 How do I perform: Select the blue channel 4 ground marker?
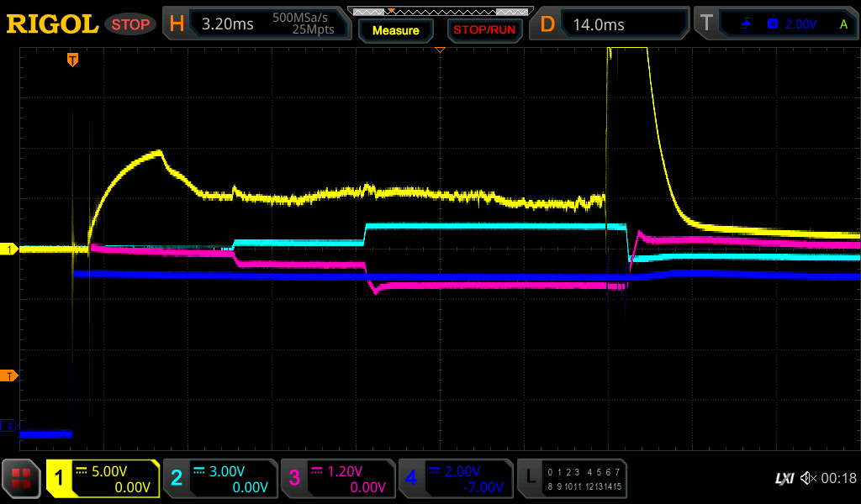coord(9,427)
